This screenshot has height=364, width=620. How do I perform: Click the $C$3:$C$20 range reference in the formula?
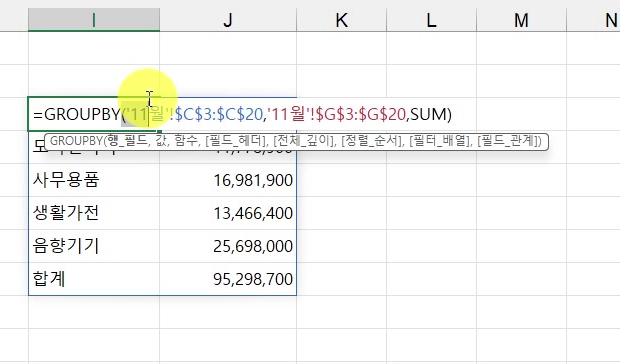[x=219, y=115]
